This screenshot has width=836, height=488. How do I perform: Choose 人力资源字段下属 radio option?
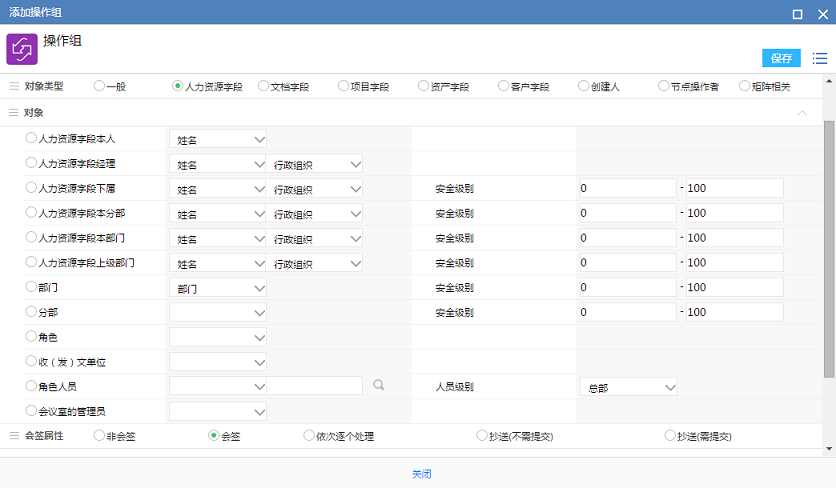coord(31,187)
